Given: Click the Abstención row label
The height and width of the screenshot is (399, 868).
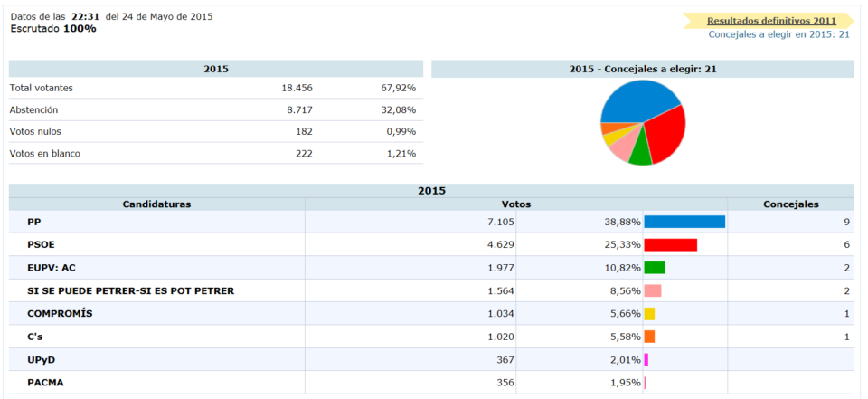Looking at the screenshot, I should [33, 109].
